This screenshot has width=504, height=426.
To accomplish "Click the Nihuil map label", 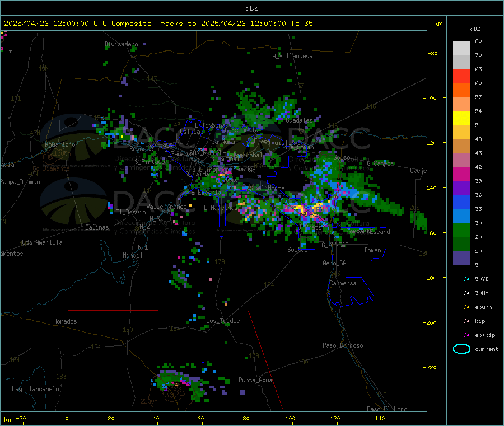I will 132,255.
